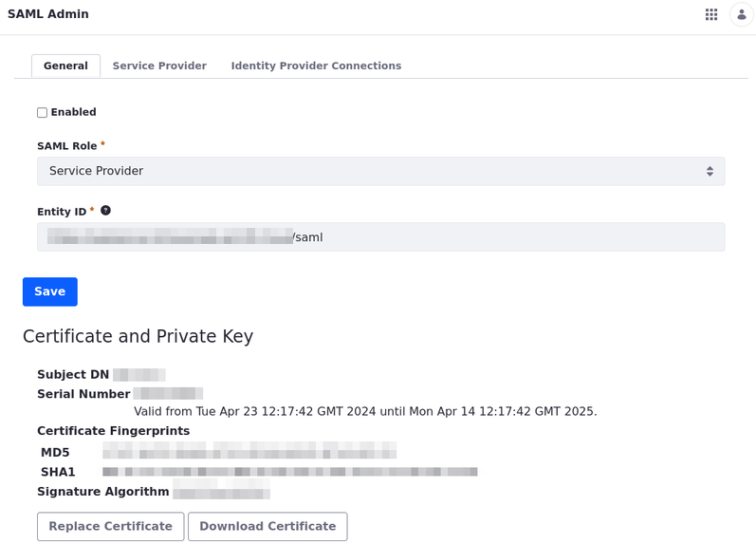Click the SAML Role field label
Screen dimensions: 756x544
click(66, 146)
